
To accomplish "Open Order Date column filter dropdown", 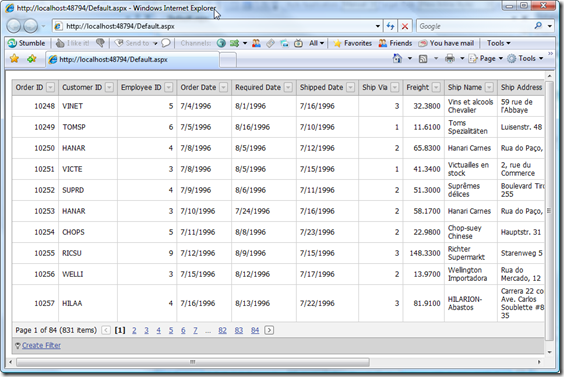I will tap(223, 87).
